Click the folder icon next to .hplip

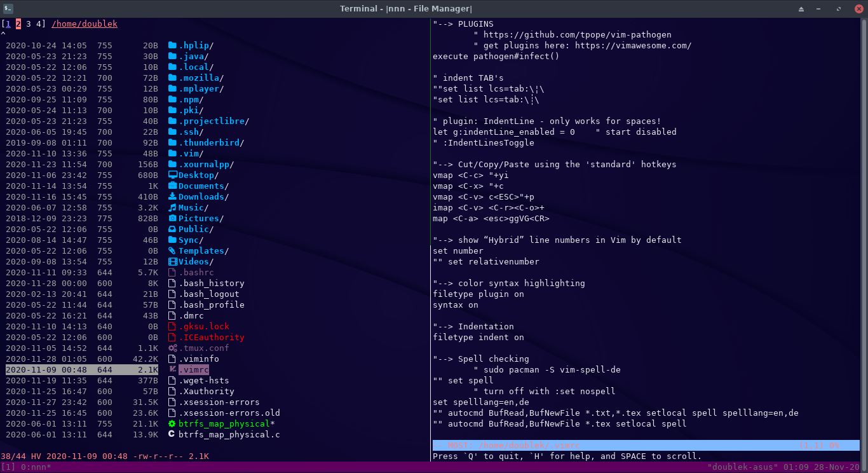[172, 46]
